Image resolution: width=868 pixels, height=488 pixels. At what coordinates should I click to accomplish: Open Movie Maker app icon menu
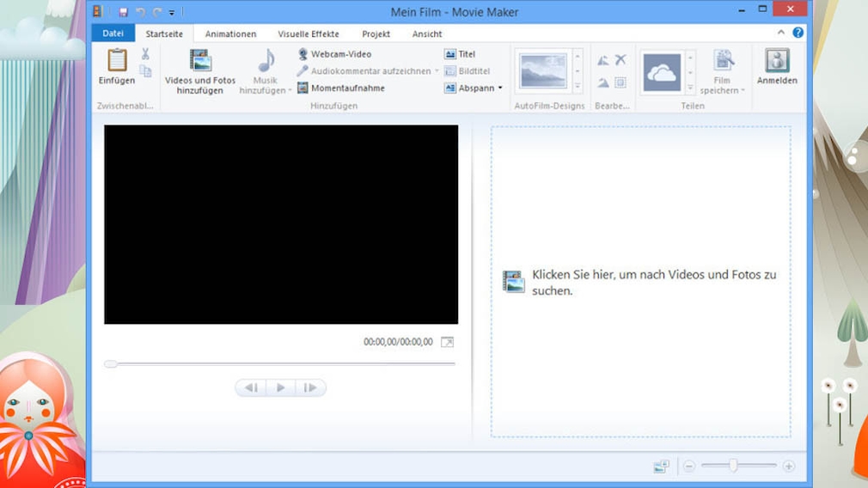(x=97, y=11)
